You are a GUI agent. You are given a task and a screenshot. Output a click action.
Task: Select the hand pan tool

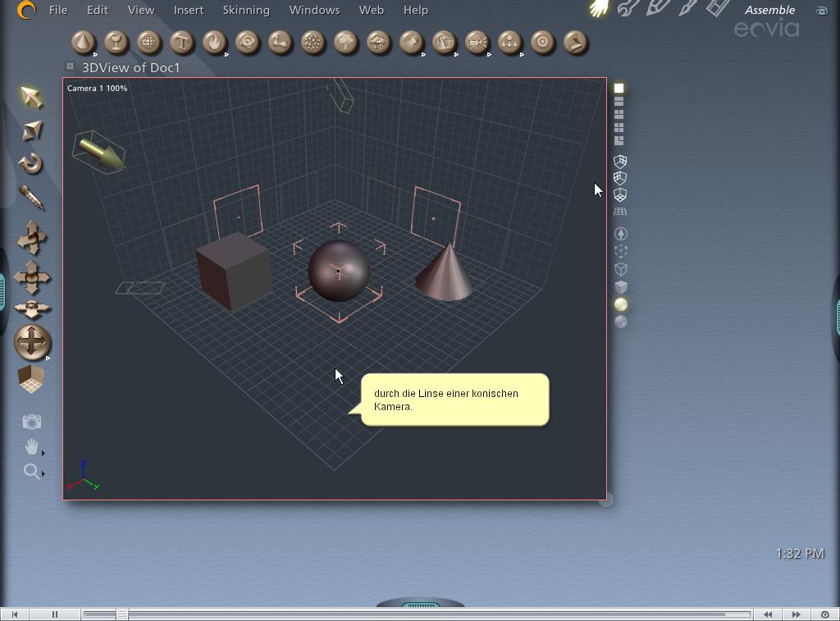point(32,447)
